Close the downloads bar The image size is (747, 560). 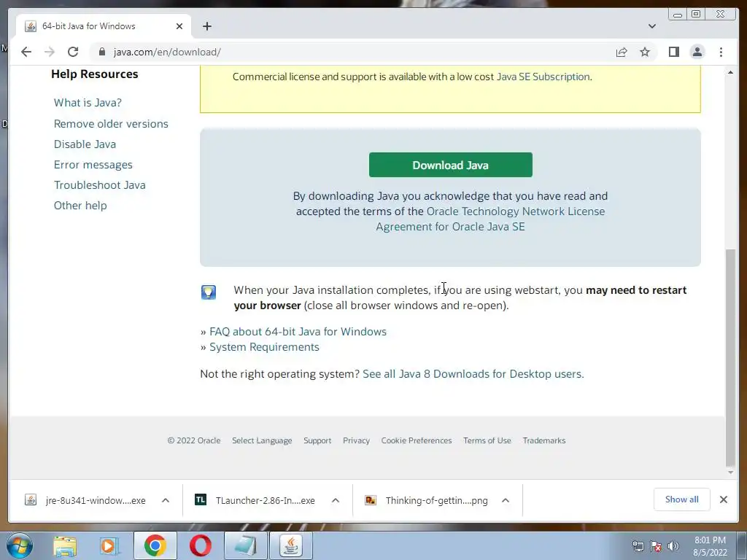point(723,499)
